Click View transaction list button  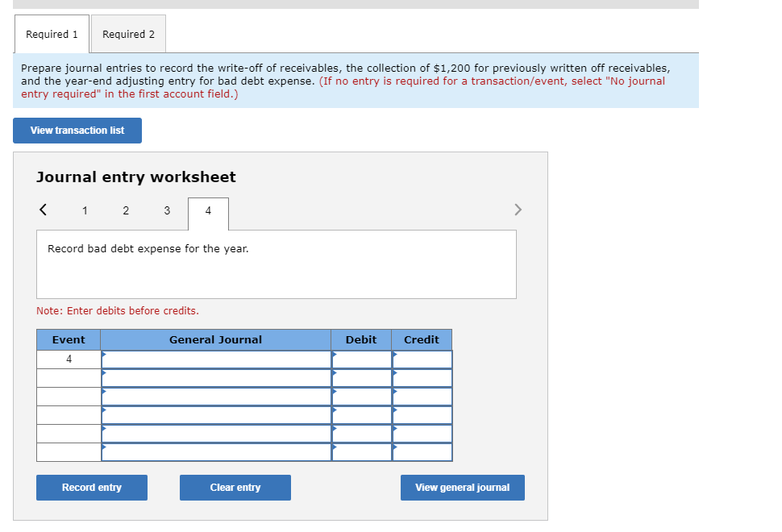(77, 131)
